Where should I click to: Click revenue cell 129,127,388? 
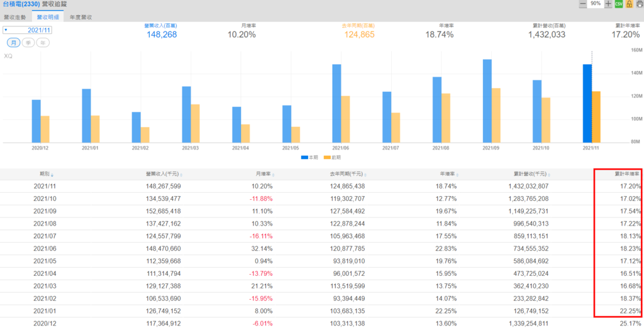(x=163, y=286)
